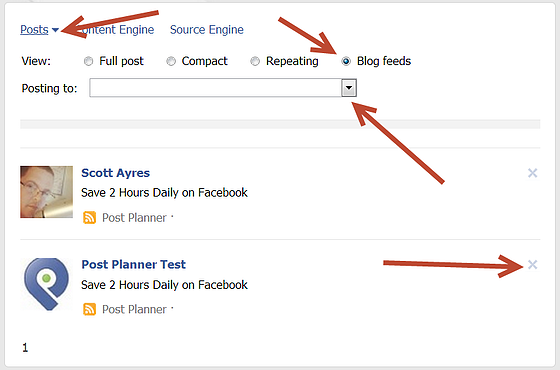
Task: Click RSS icon under Scott Ayres feed
Action: (89, 218)
